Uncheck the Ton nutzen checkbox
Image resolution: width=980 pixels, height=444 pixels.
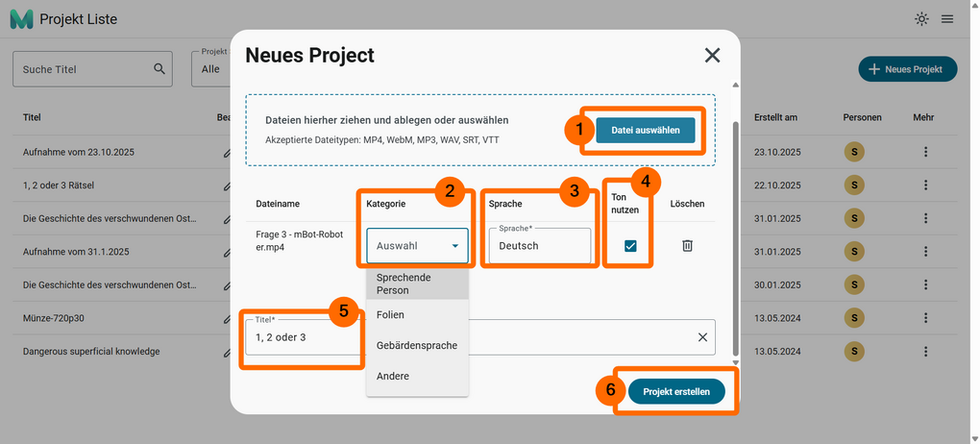(x=630, y=246)
